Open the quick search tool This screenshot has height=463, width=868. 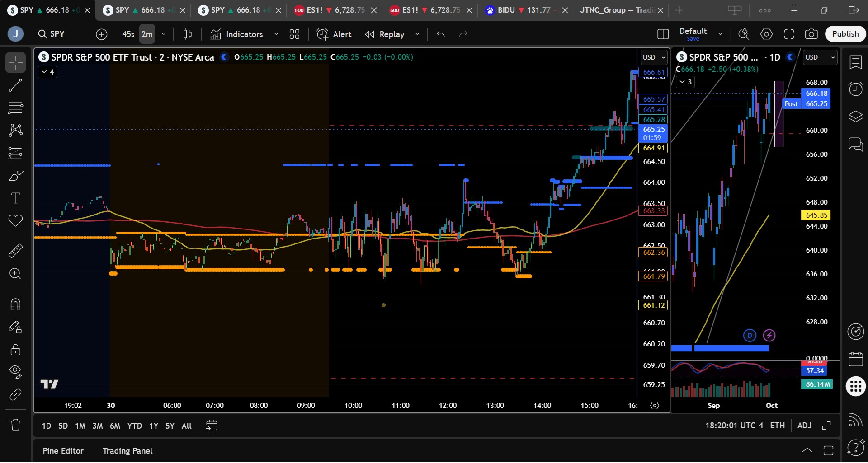click(744, 34)
